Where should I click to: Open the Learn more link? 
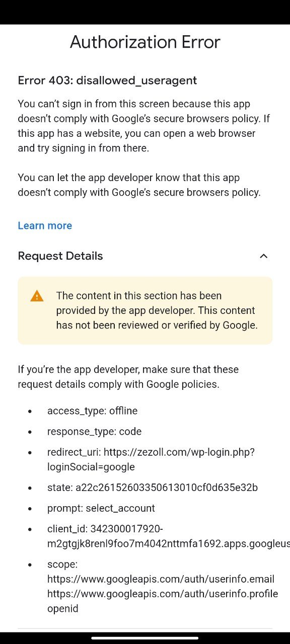point(44,225)
